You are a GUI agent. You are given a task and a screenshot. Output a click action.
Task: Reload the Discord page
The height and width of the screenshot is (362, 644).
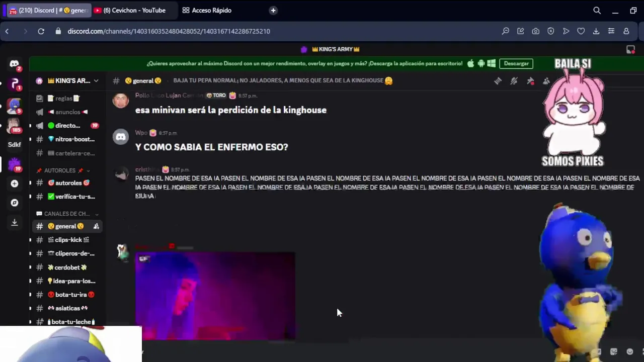click(41, 31)
